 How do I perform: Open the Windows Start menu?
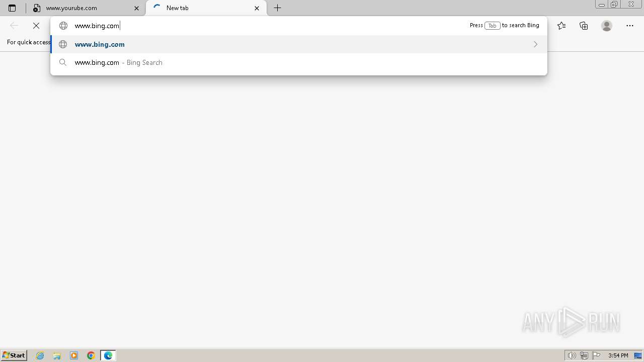pos(14,355)
